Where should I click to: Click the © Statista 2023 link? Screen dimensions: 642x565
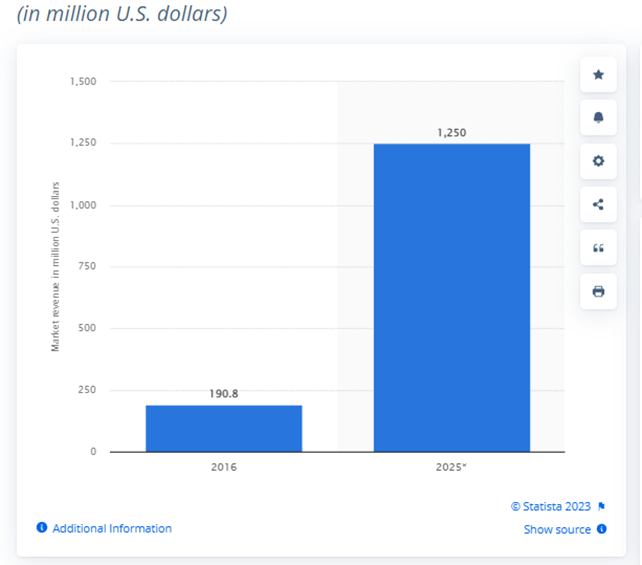(551, 506)
